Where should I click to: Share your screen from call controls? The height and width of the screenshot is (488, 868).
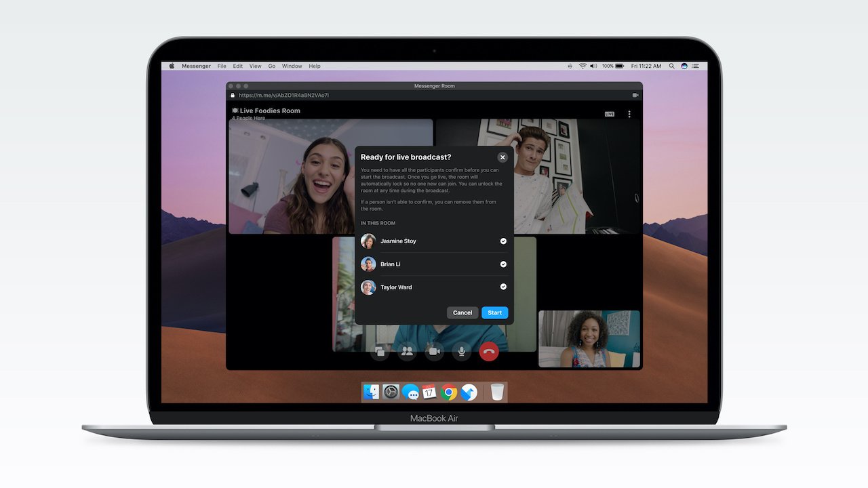click(380, 351)
